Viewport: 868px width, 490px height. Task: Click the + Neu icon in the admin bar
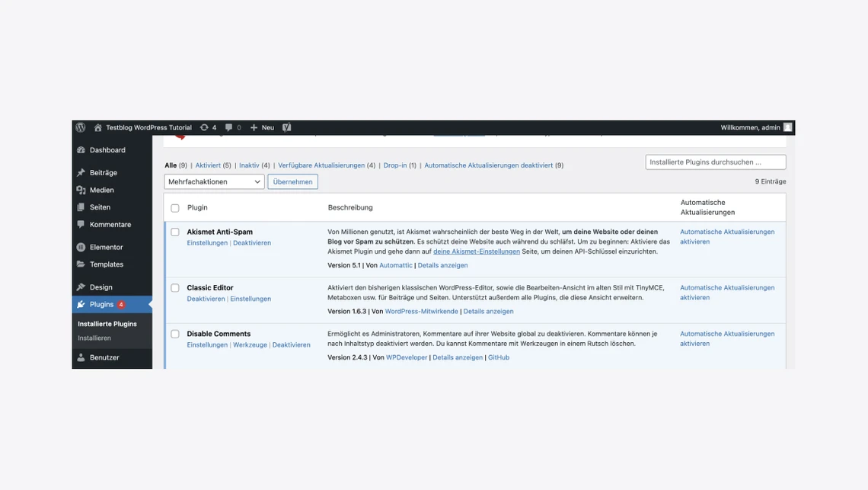259,127
